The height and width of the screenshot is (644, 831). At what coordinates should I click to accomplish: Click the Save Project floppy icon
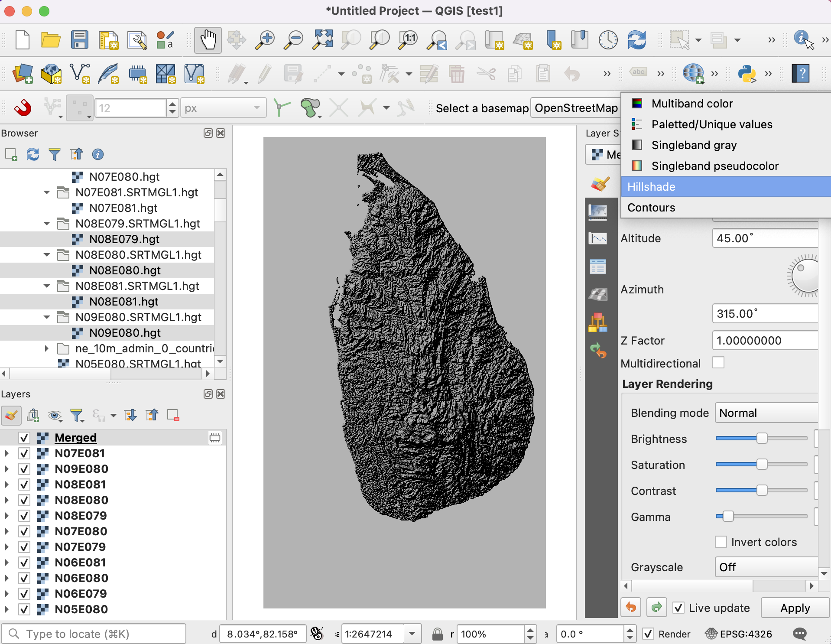point(79,40)
